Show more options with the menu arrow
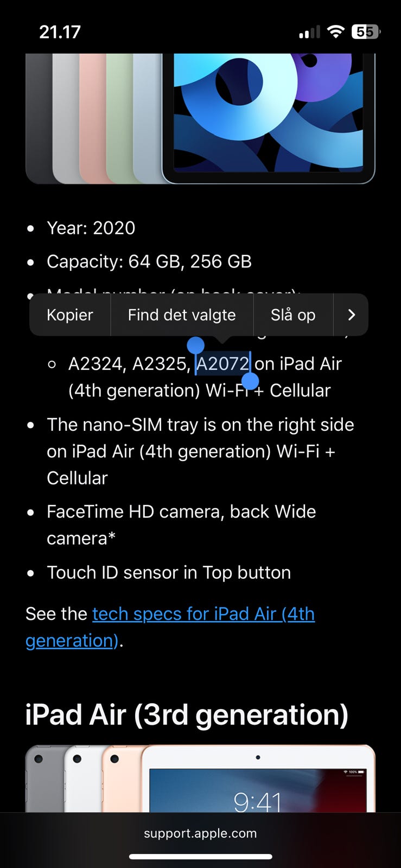401x868 pixels. [x=351, y=315]
